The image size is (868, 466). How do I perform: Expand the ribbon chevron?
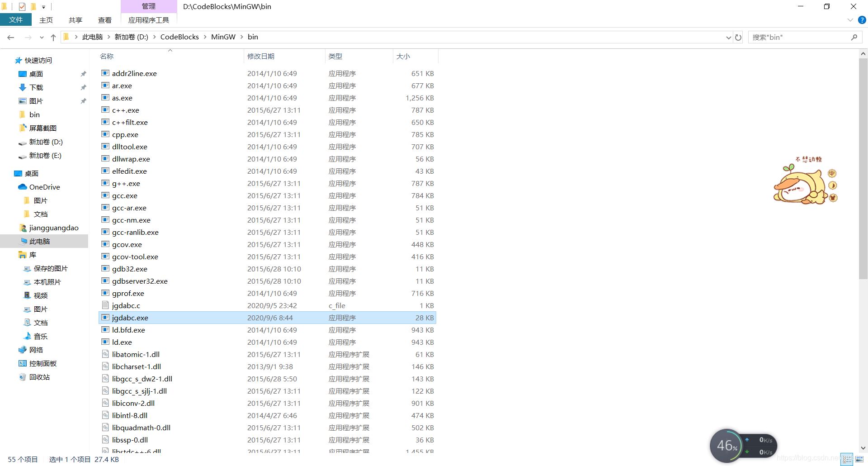tap(850, 20)
